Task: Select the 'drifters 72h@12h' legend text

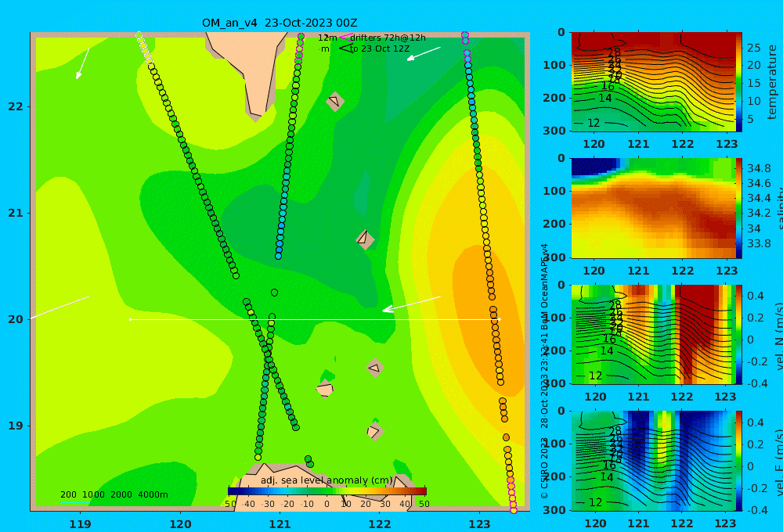Action: tap(388, 38)
